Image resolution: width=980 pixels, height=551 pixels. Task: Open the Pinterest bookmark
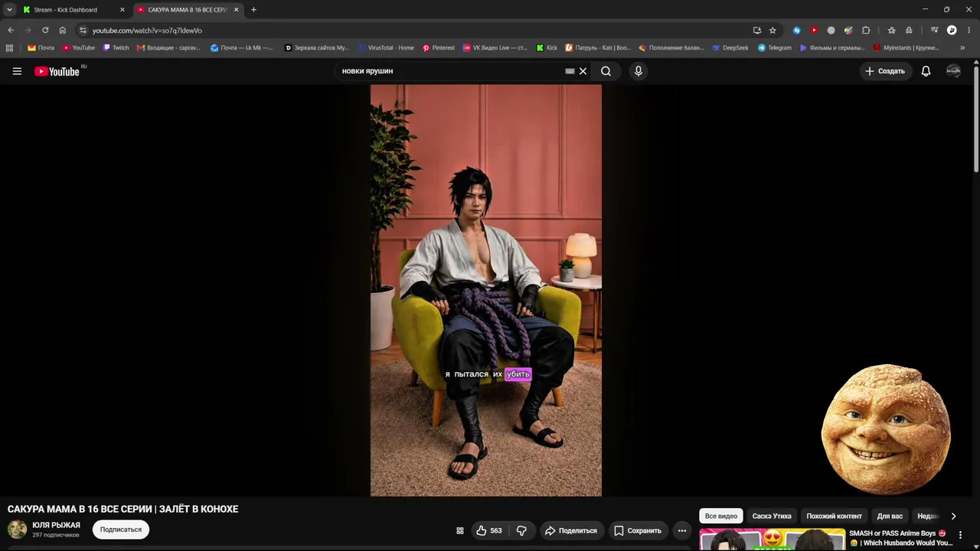(x=438, y=47)
